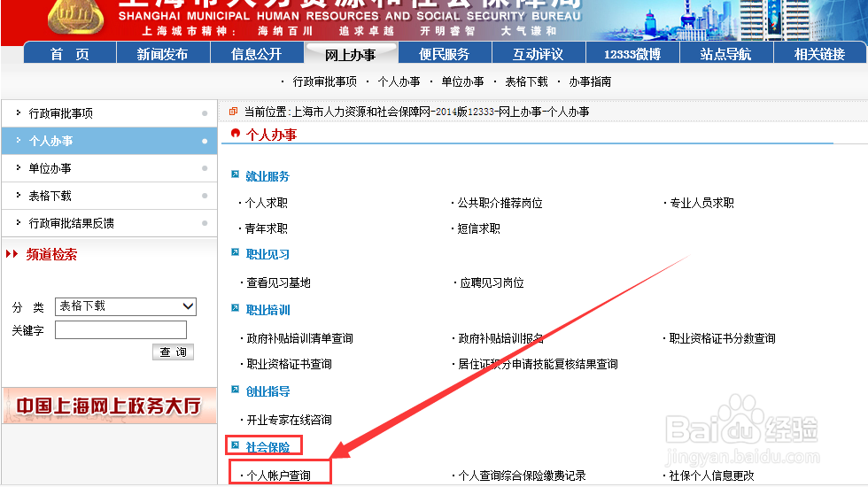This screenshot has width=868, height=487.
Task: Click 个人办事 in the sub-navigation
Action: [399, 81]
